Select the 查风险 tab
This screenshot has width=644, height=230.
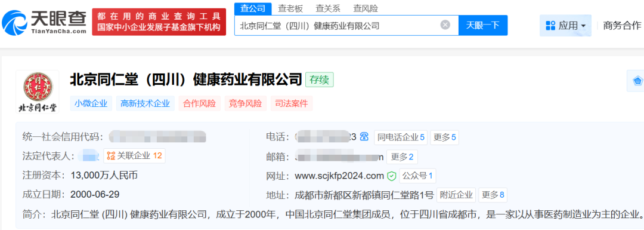coord(366,8)
